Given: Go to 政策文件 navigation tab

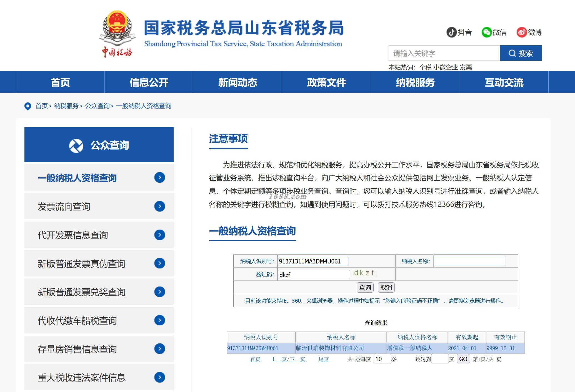Looking at the screenshot, I should pos(326,82).
